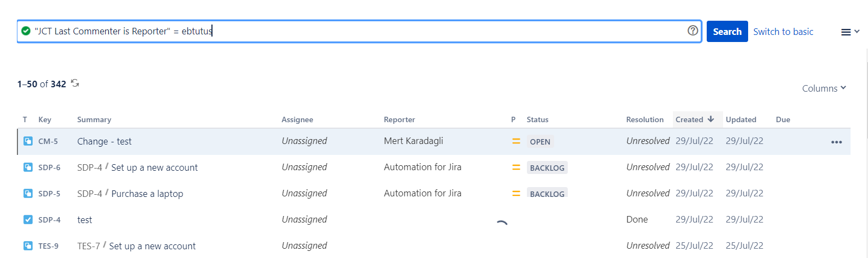Sort by the Reporter column header

[x=399, y=119]
